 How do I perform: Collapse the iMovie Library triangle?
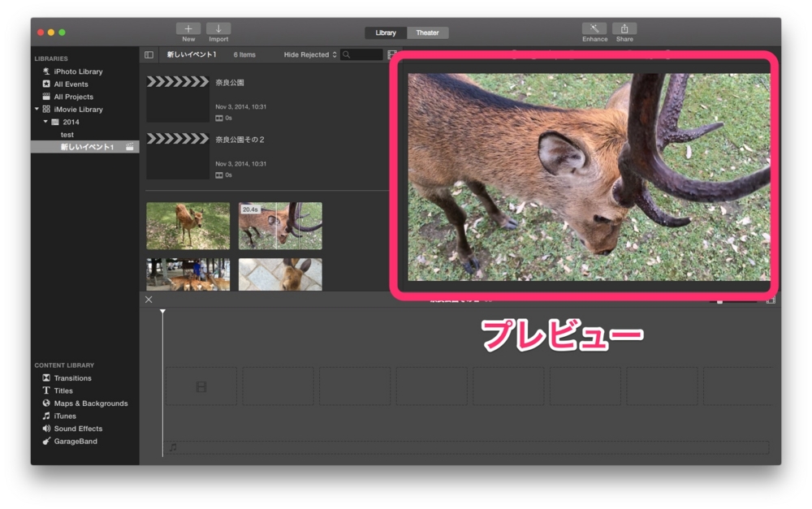(37, 110)
